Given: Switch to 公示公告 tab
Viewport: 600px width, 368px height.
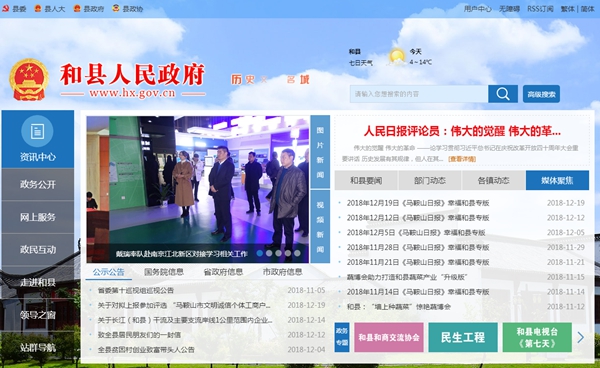Looking at the screenshot, I should tap(108, 272).
